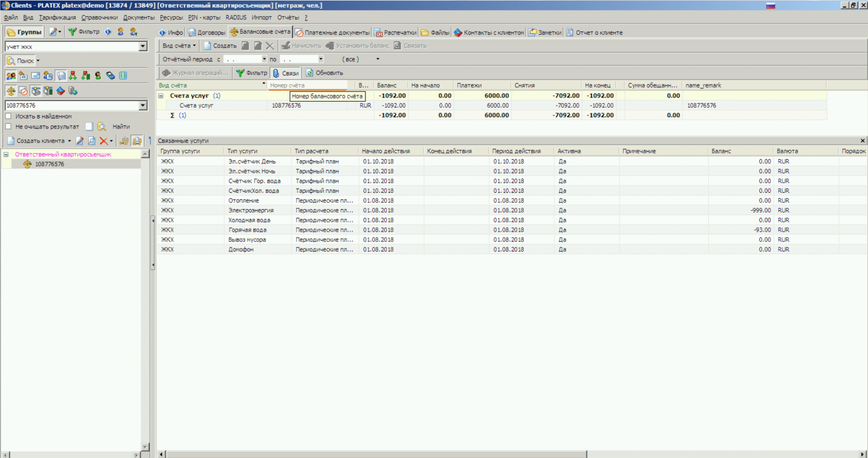The height and width of the screenshot is (458, 868).
Task: Click the payment document checkmark icon at left
Action: coord(23,91)
